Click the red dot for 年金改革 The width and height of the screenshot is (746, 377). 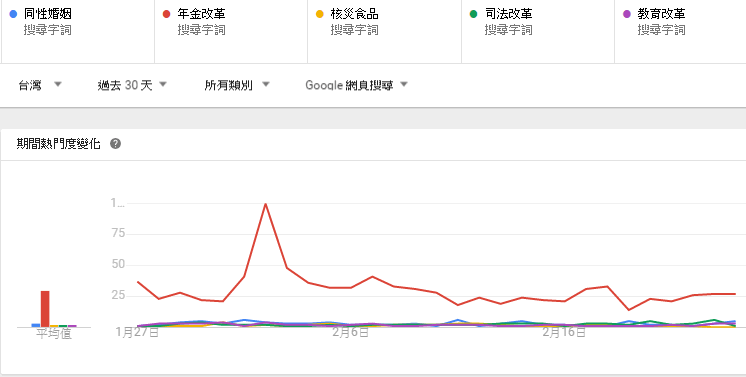point(167,14)
